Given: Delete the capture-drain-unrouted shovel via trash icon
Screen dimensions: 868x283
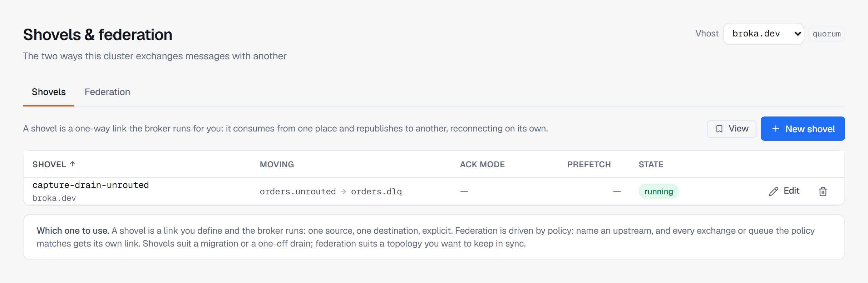Looking at the screenshot, I should click(823, 192).
